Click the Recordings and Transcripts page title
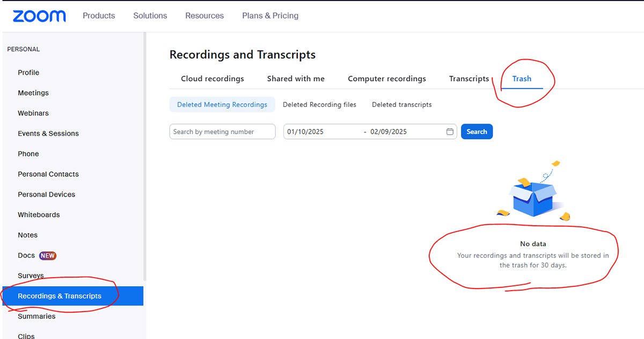The height and width of the screenshot is (339, 644). coord(243,55)
